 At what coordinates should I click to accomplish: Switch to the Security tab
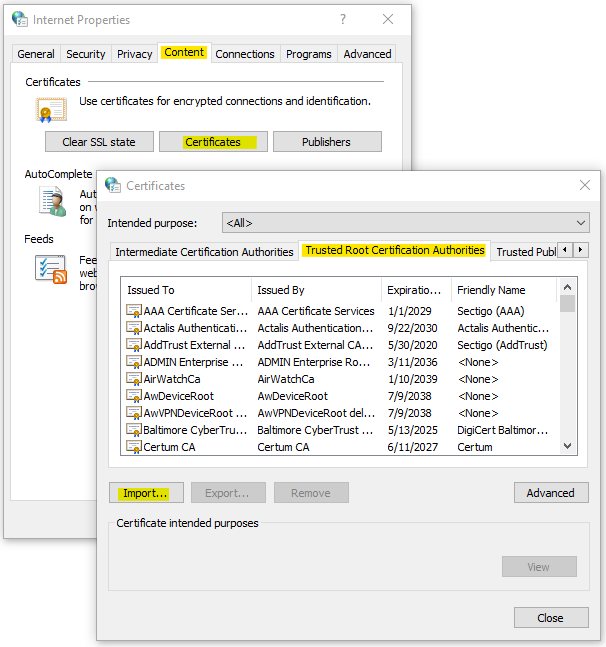click(86, 54)
